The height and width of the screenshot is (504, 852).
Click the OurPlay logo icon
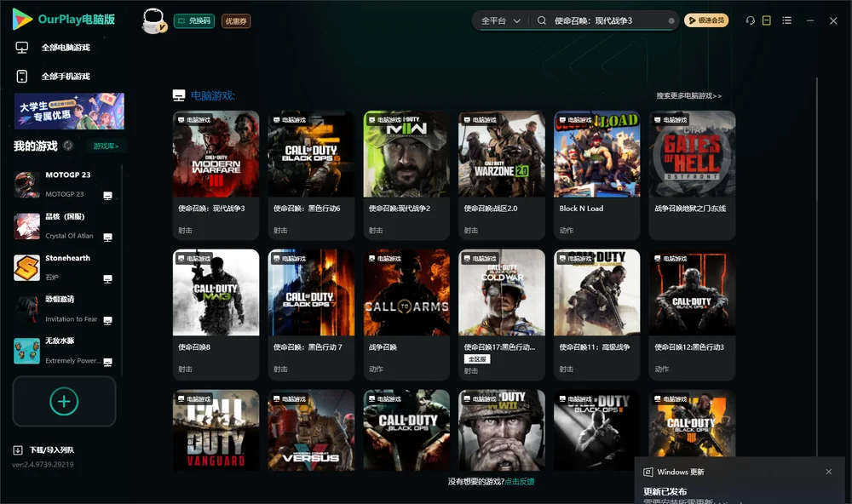22,20
